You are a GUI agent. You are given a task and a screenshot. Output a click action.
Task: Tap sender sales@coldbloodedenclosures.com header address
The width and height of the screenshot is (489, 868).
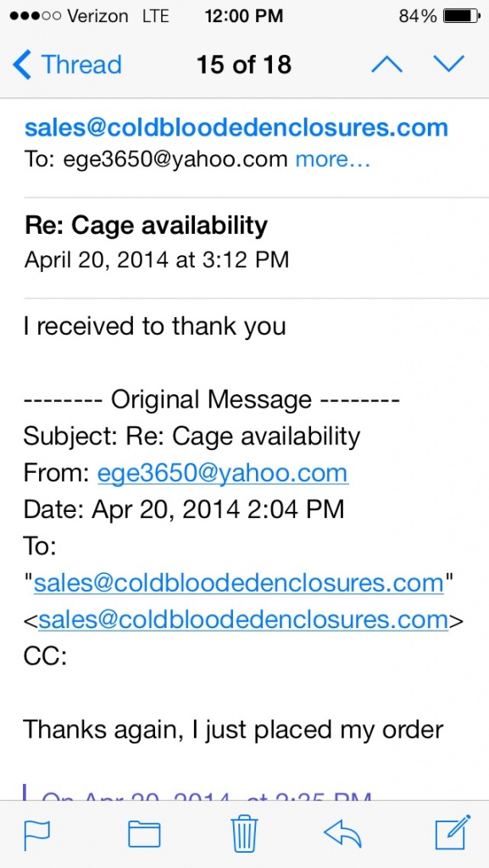[x=236, y=128]
